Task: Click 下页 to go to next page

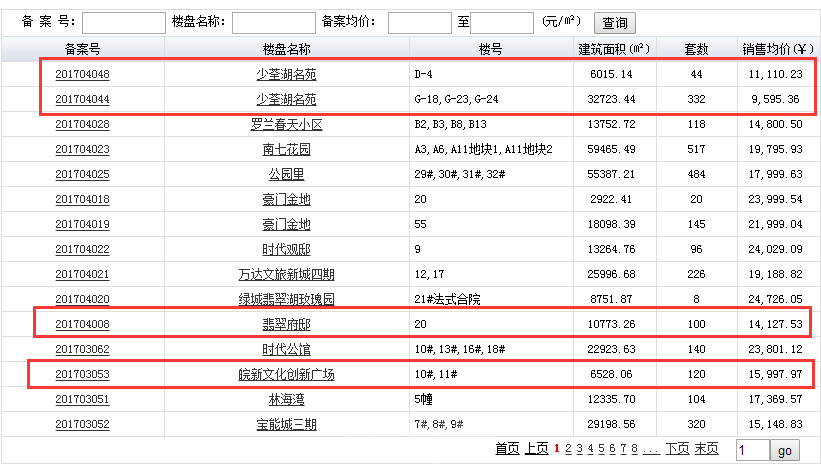Action: tap(677, 449)
